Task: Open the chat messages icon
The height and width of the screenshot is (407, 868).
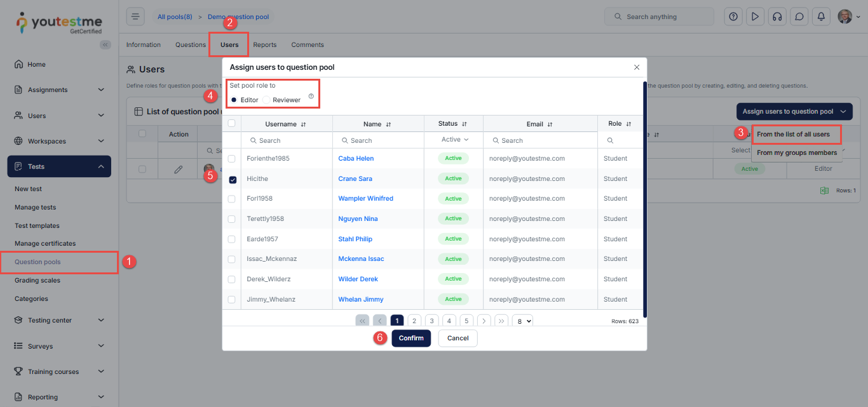Action: [x=799, y=17]
